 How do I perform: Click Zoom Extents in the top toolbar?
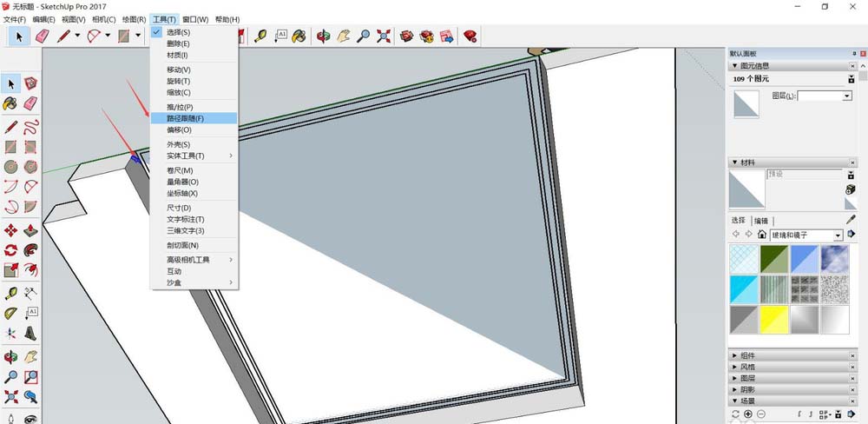pyautogui.click(x=383, y=36)
